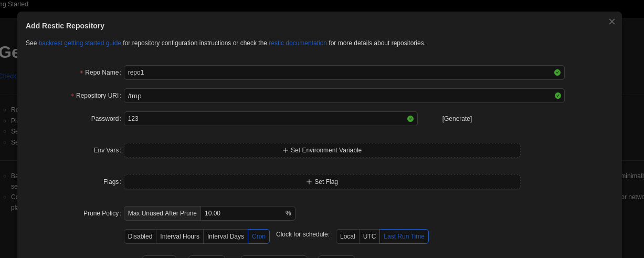The width and height of the screenshot is (644, 258).
Task: Click the green checkmark in Repository URI
Action: pos(557,96)
